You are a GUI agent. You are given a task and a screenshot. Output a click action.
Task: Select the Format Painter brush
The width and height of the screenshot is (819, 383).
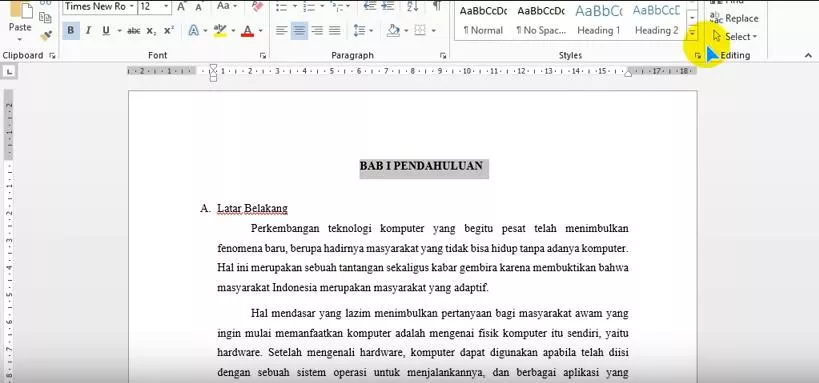coord(46,35)
